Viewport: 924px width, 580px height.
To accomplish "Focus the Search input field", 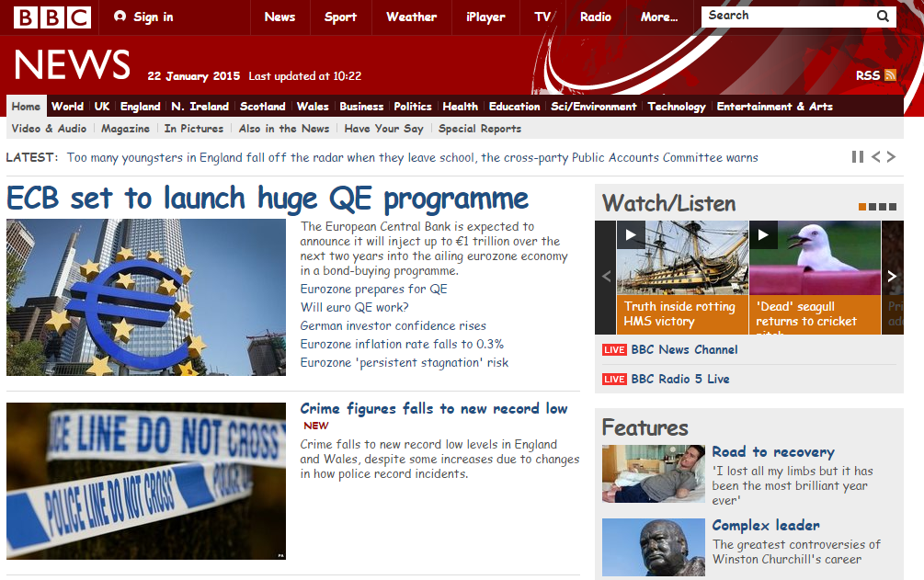I will (788, 17).
